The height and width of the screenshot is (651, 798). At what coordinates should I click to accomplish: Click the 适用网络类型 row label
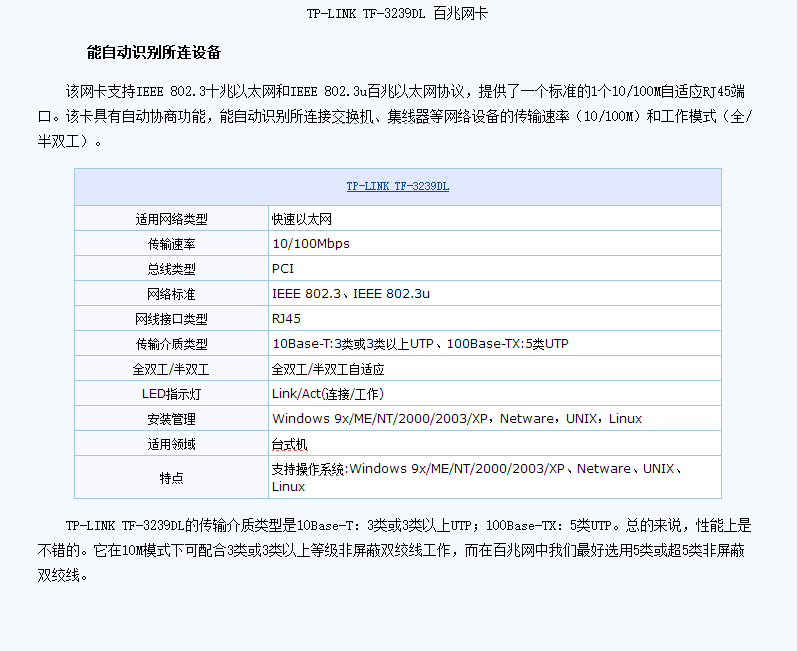tap(171, 219)
